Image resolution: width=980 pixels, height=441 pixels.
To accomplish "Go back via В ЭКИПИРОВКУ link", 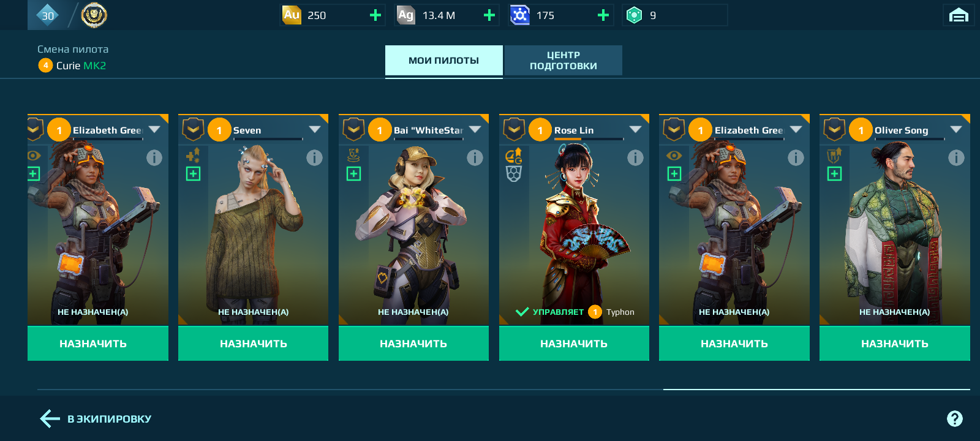I will (96, 419).
